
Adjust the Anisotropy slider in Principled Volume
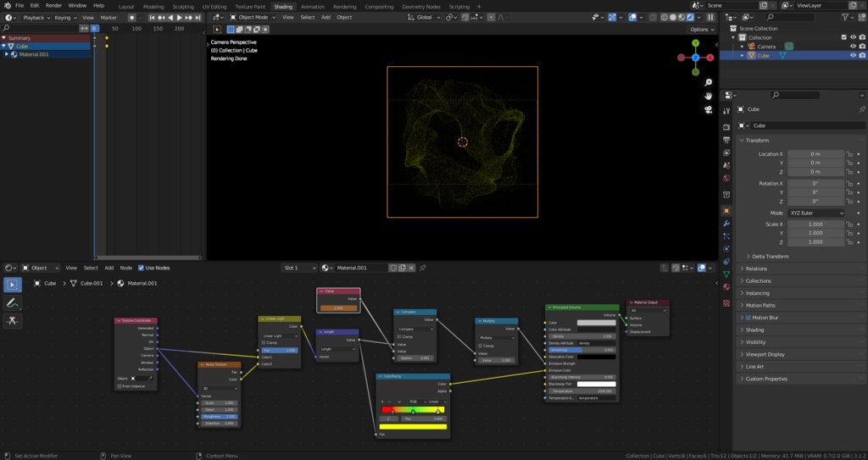pos(581,350)
